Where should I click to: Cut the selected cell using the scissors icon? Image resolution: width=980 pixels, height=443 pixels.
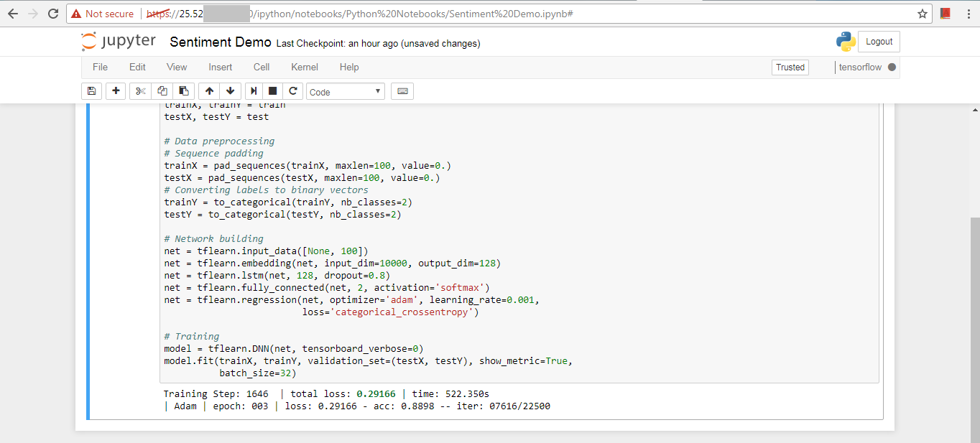click(139, 90)
